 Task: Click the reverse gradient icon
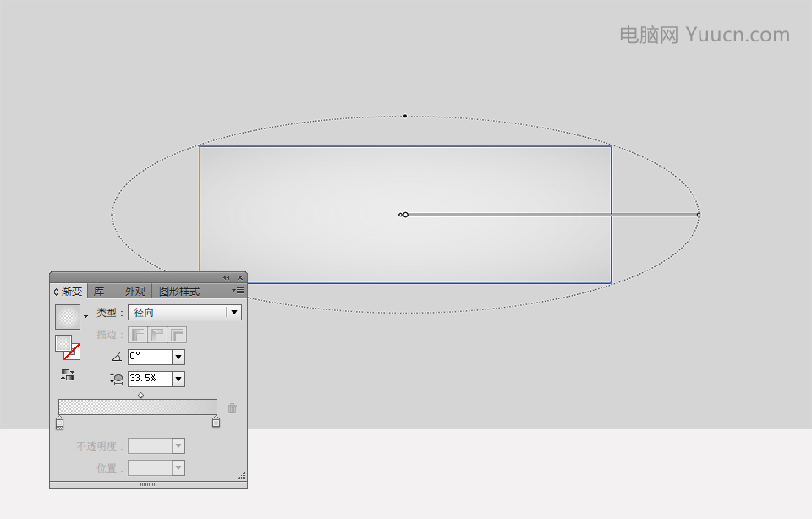68,375
